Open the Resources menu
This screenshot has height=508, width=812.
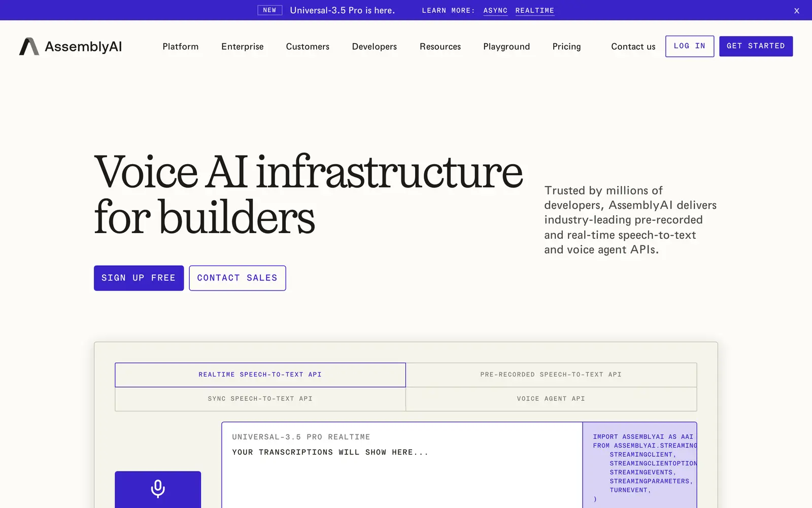click(x=440, y=46)
